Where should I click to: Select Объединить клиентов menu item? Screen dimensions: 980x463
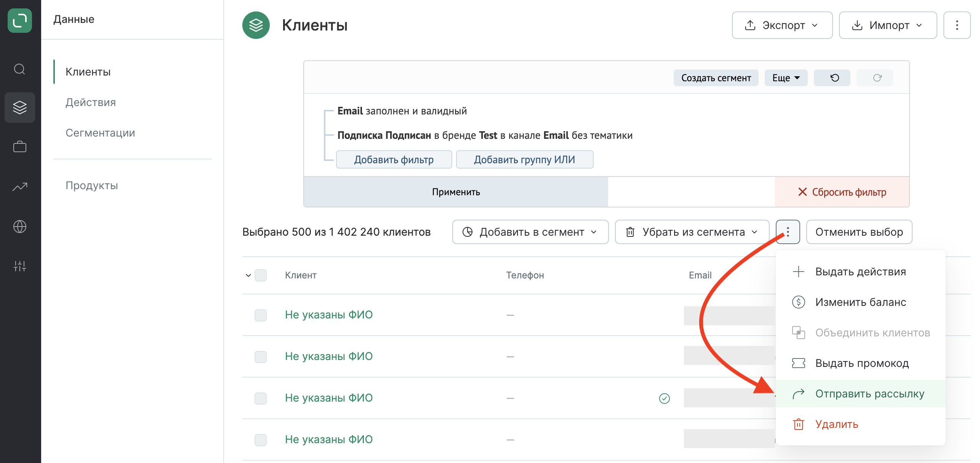point(860,333)
